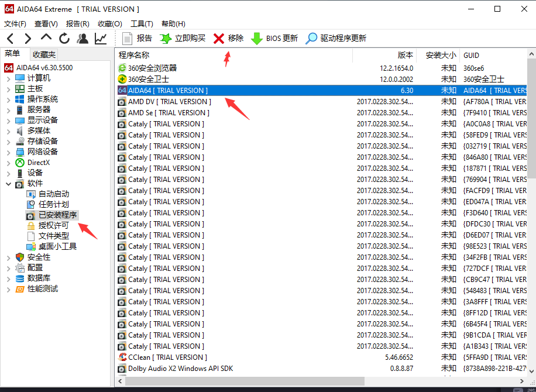Image resolution: width=536 pixels, height=392 pixels.
Task: Click the back navigation arrow
Action: click(11, 39)
